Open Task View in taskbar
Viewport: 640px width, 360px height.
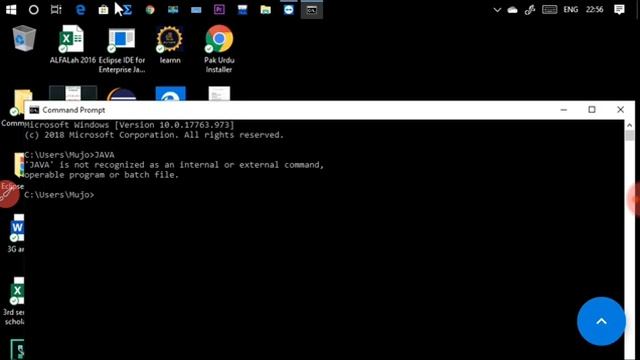click(x=56, y=10)
